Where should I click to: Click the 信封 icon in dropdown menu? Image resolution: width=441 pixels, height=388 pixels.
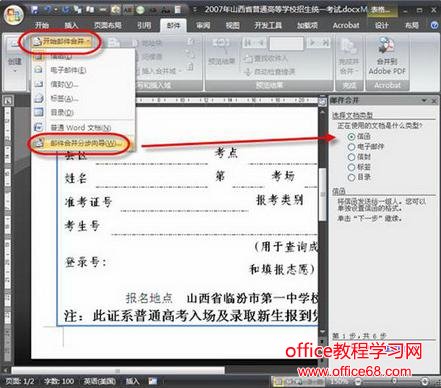[38, 84]
